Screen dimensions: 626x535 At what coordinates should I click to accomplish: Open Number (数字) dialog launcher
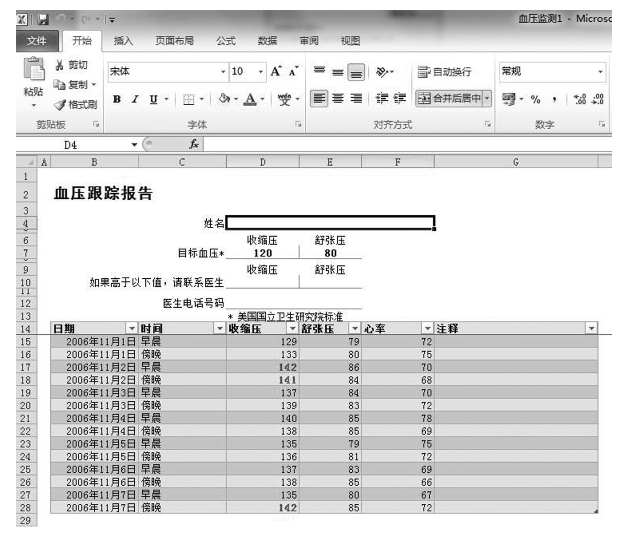[x=602, y=124]
